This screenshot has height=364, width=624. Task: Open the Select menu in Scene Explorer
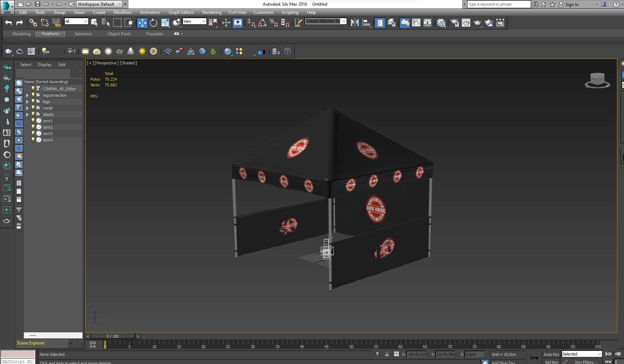[26, 65]
